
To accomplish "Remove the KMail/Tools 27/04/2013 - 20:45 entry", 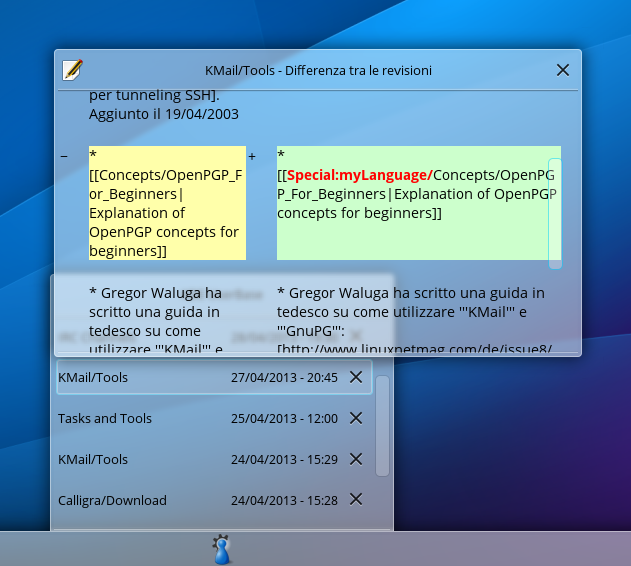I will click(x=356, y=377).
